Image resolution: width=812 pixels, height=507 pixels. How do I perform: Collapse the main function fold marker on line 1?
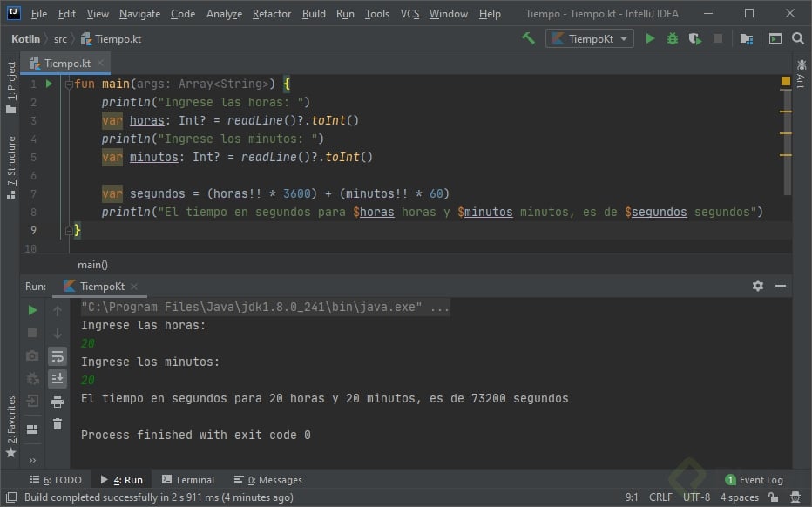click(69, 84)
